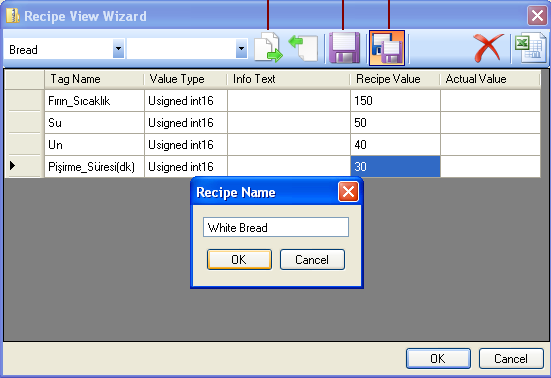This screenshot has width=551, height=378.
Task: Click the single floppy Save recipe icon
Action: 344,48
